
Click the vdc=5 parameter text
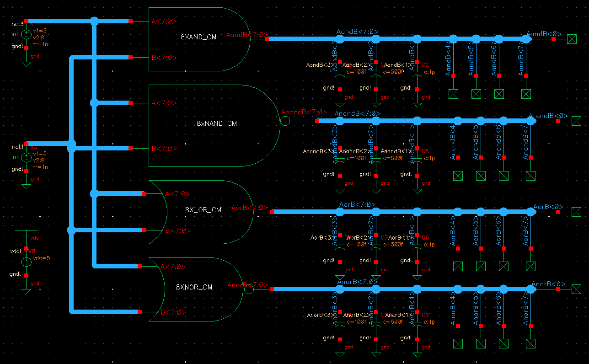coord(42,258)
